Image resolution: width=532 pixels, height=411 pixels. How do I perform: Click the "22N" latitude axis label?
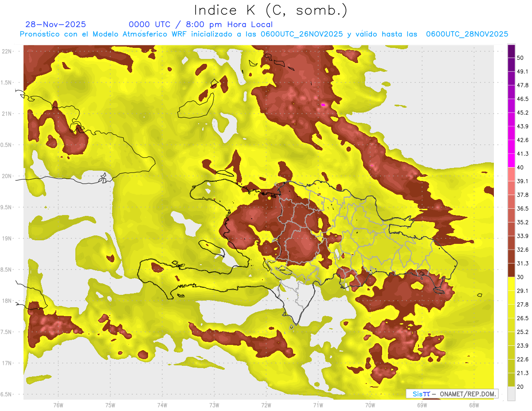(7, 51)
